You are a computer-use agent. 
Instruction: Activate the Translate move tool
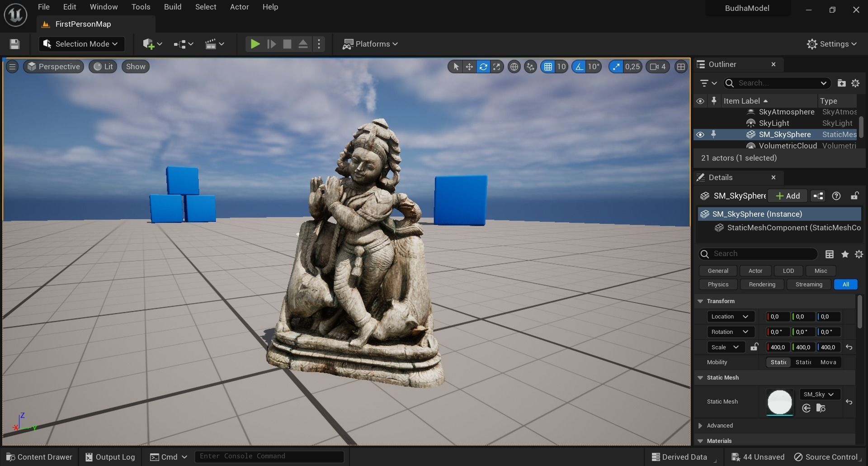[x=469, y=67]
